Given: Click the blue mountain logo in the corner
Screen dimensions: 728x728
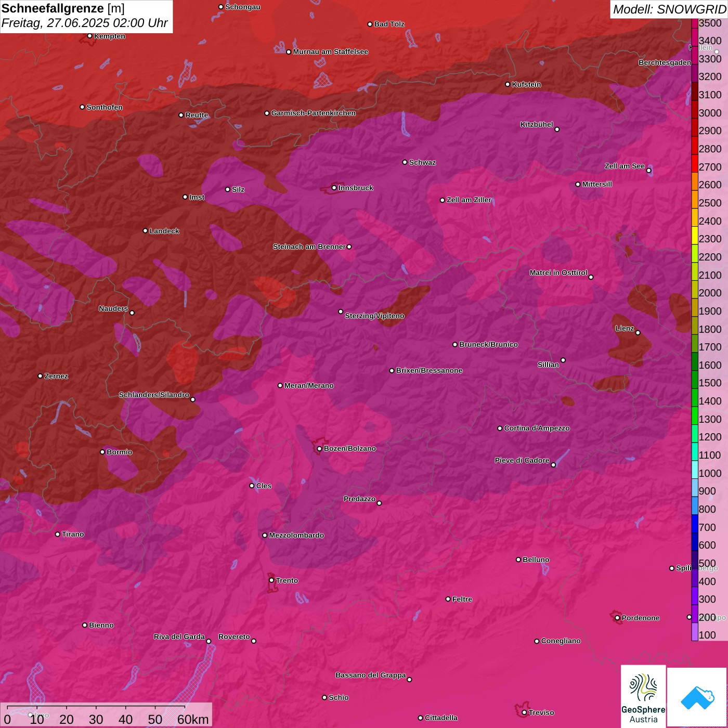Looking at the screenshot, I should click(x=697, y=697).
